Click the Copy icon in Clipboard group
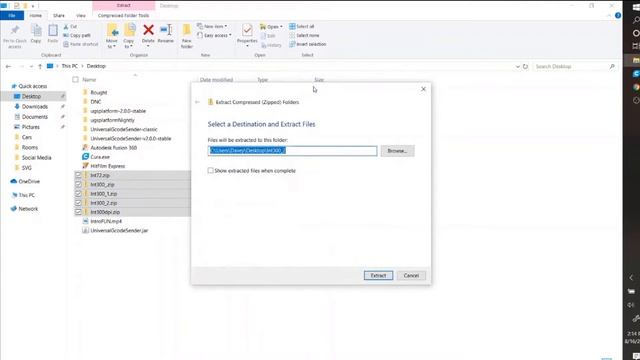 (36, 31)
